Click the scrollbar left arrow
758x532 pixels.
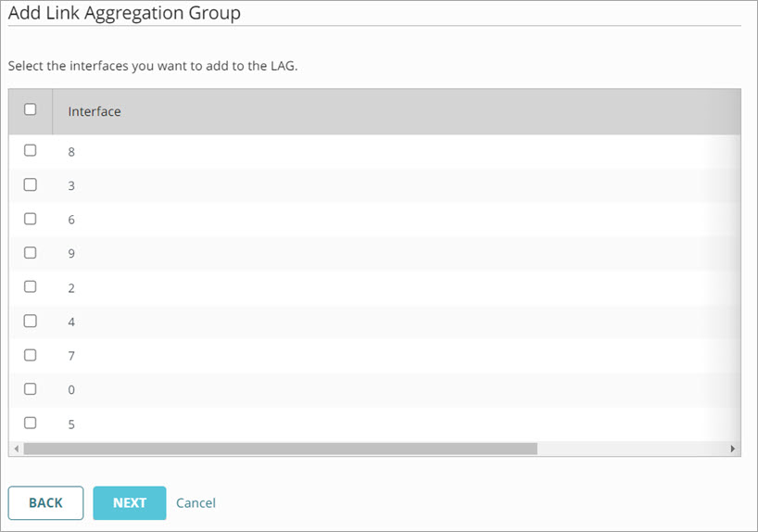pos(14,449)
